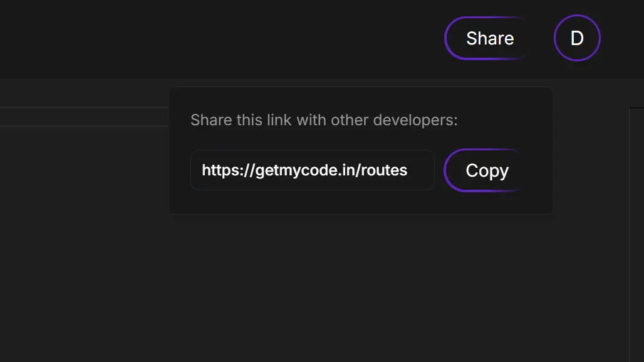Viewport: 644px width, 362px height.
Task: Close the share popup via Share button
Action: coord(489,38)
